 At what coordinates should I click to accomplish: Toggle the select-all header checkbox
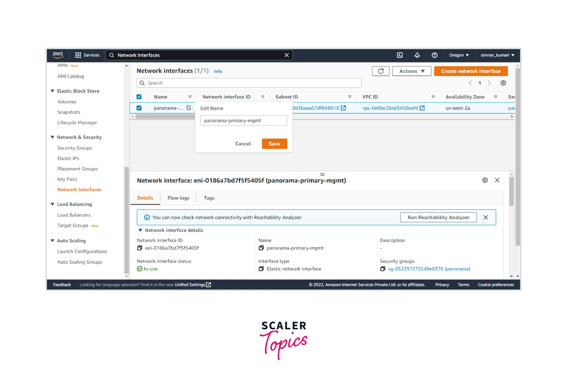(139, 97)
